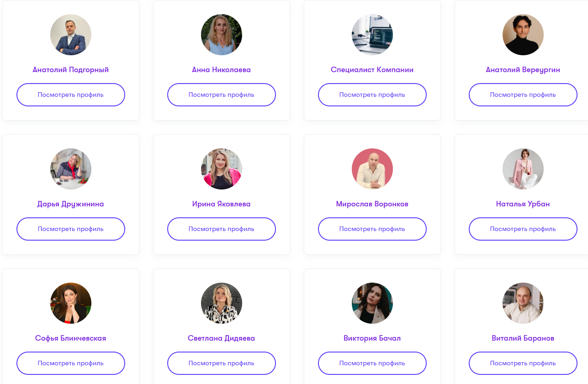The image size is (588, 384).
Task: Click Светлана Дидяева's avatar photo
Action: 222,303
